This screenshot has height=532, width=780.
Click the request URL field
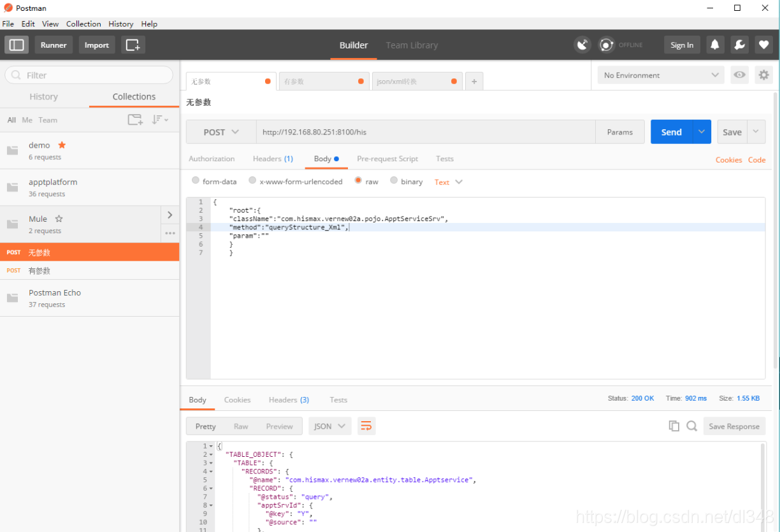coord(426,132)
